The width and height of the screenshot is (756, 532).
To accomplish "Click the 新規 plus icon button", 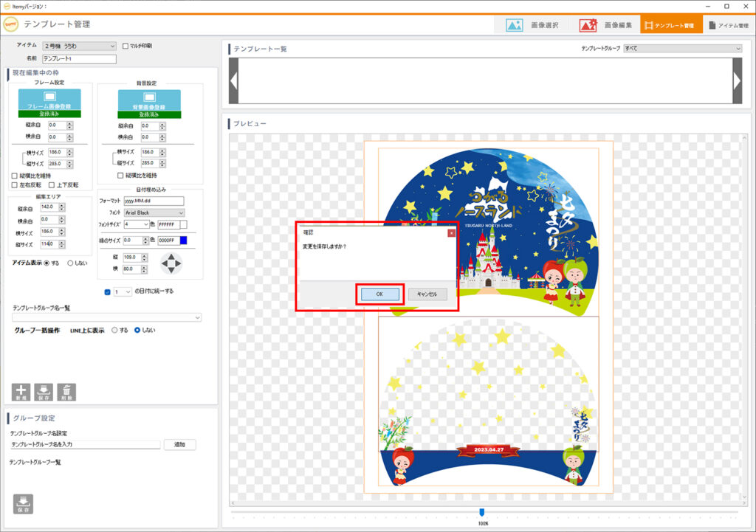I will point(21,392).
